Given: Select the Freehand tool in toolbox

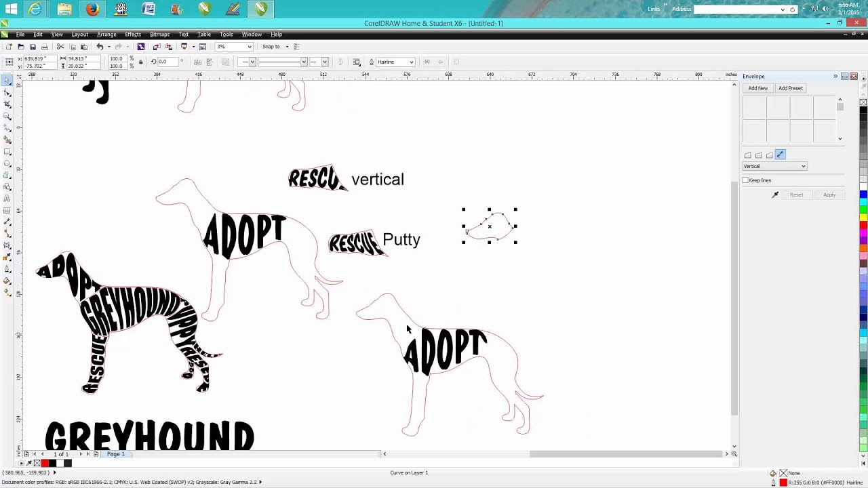Looking at the screenshot, I should (7, 128).
